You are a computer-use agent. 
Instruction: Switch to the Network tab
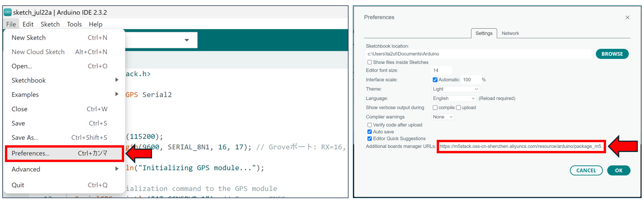pyautogui.click(x=510, y=33)
